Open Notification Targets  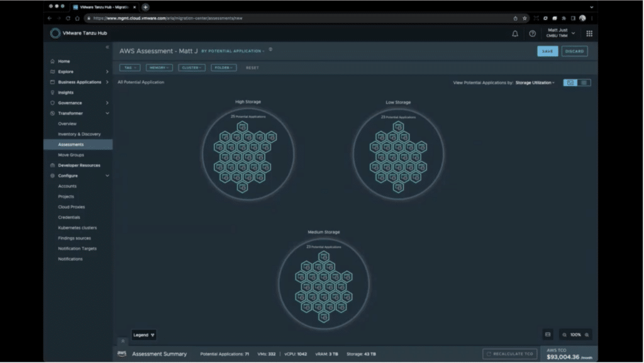pyautogui.click(x=77, y=249)
